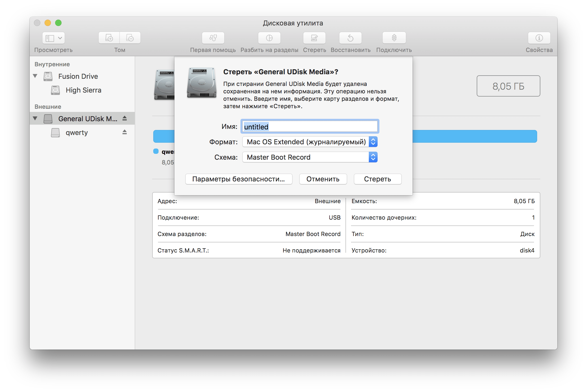Image resolution: width=587 pixels, height=392 pixels.
Task: Click the name field containing untitled
Action: pyautogui.click(x=310, y=127)
